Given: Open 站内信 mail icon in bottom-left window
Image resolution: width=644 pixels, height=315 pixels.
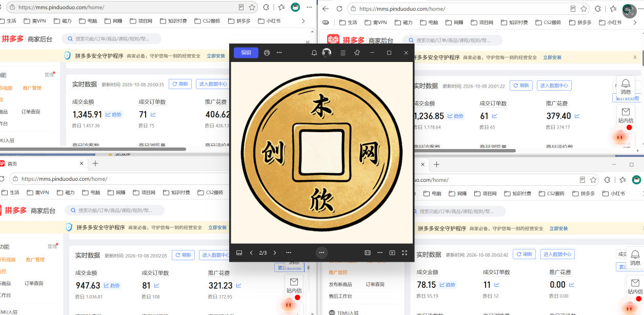Looking at the screenshot, I should 294,285.
